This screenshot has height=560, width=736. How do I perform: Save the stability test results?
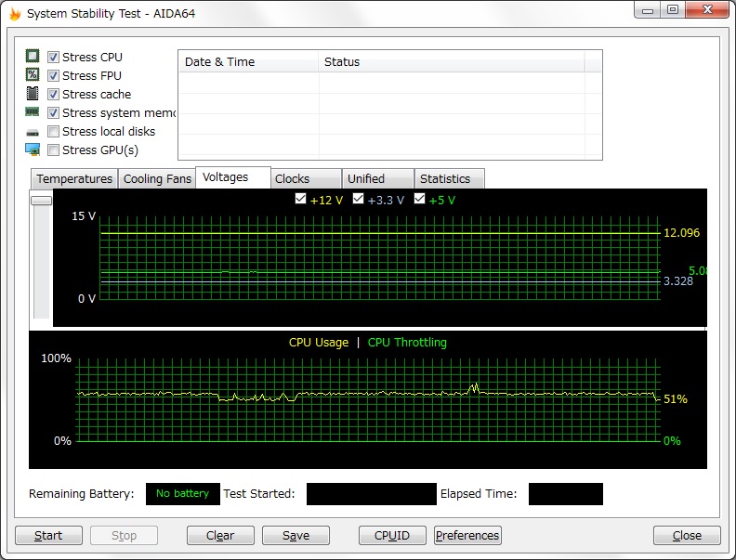point(296,535)
